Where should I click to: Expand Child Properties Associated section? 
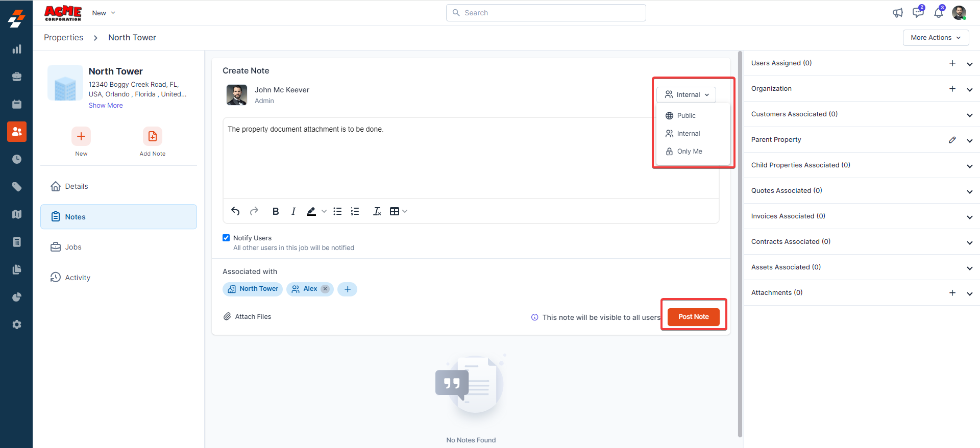[969, 166]
